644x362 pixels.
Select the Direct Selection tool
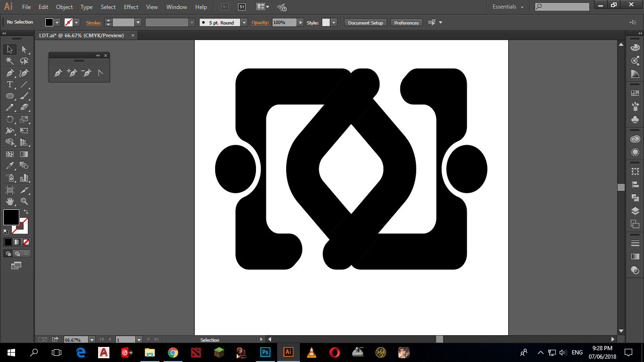pos(24,49)
